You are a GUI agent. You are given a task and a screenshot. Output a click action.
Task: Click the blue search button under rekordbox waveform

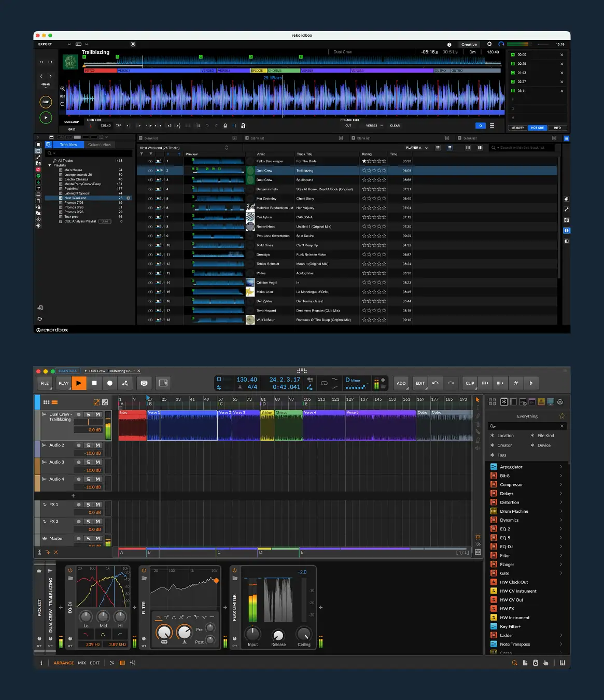tap(481, 125)
